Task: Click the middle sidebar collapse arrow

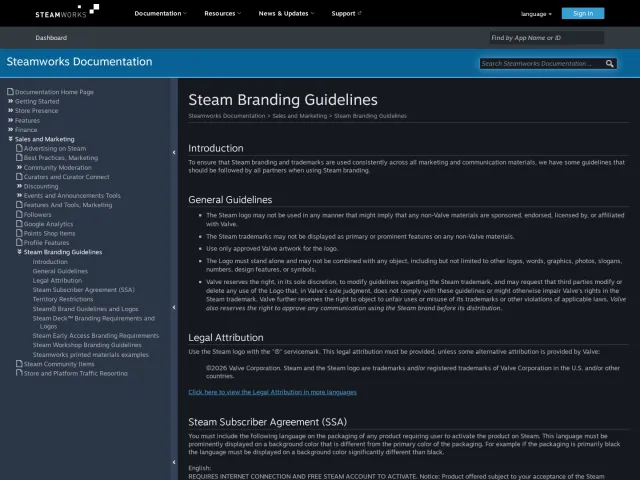Action: (174, 307)
